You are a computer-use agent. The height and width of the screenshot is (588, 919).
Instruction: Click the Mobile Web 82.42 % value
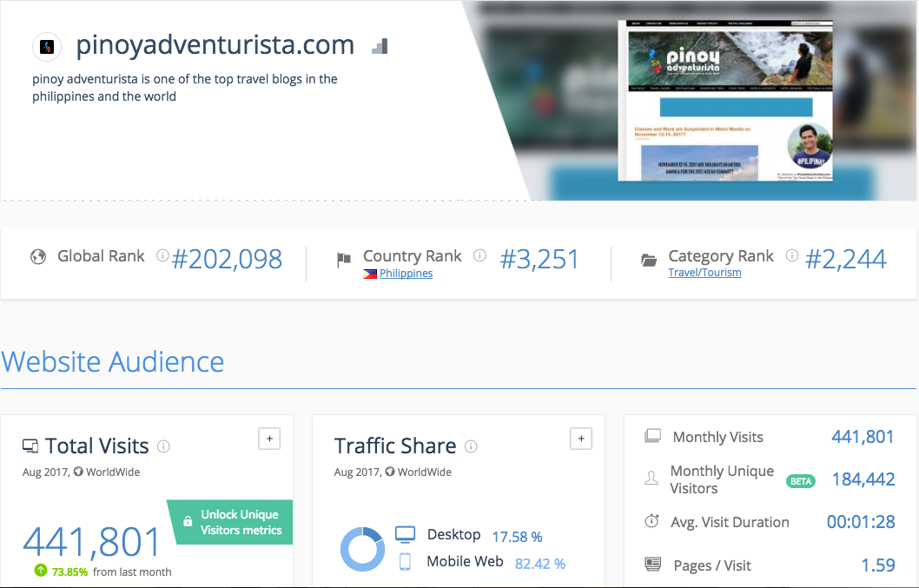[539, 564]
